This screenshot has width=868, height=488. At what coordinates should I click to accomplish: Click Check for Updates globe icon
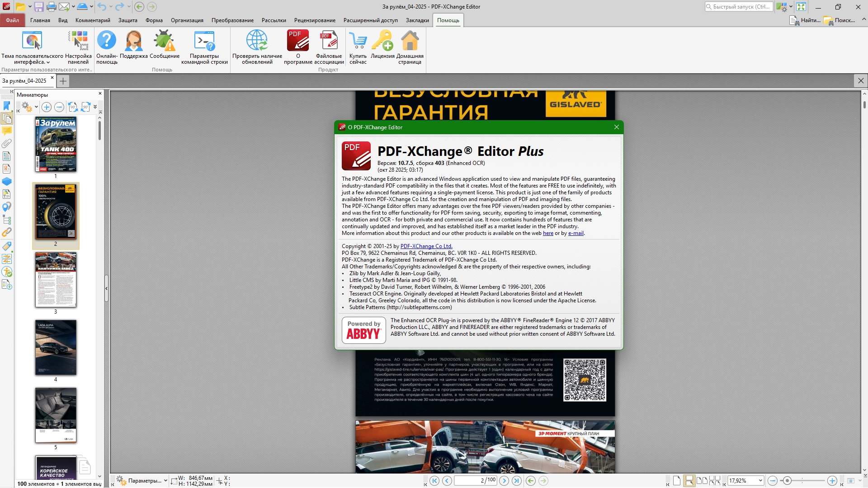(257, 41)
